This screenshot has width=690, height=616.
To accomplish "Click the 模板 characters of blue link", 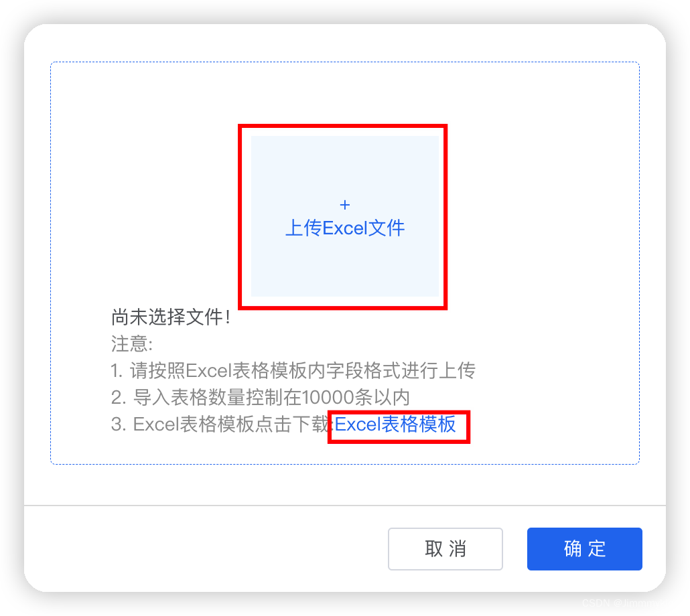I will point(437,425).
